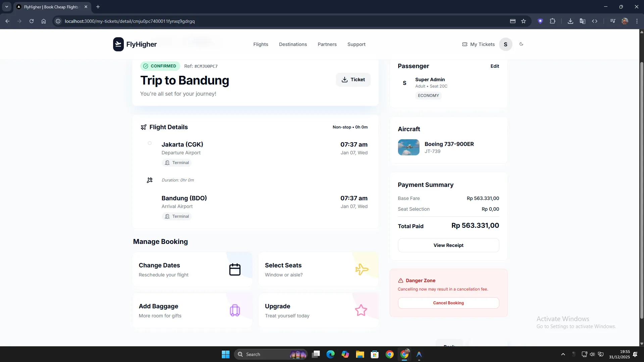Open the browser extensions puzzle icon
644x362 pixels.
coord(552,21)
